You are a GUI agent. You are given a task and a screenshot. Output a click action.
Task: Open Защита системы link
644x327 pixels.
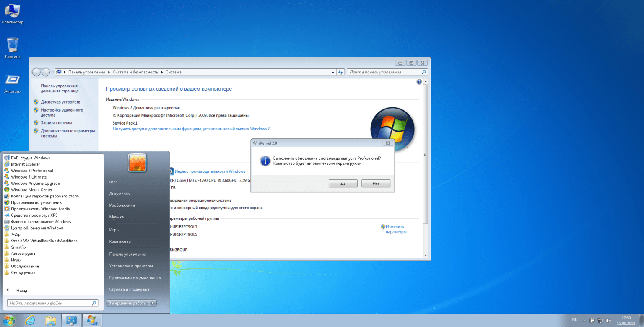click(x=56, y=123)
